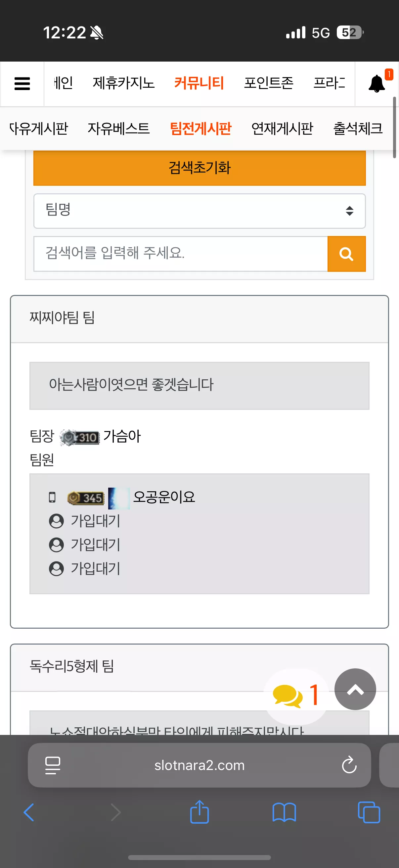The width and height of the screenshot is (399, 868).
Task: Open Safari bookmarks icon
Action: [284, 813]
